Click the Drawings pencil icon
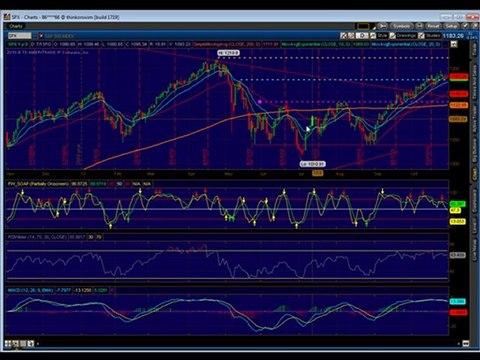The height and width of the screenshot is (360, 480). (x=392, y=36)
